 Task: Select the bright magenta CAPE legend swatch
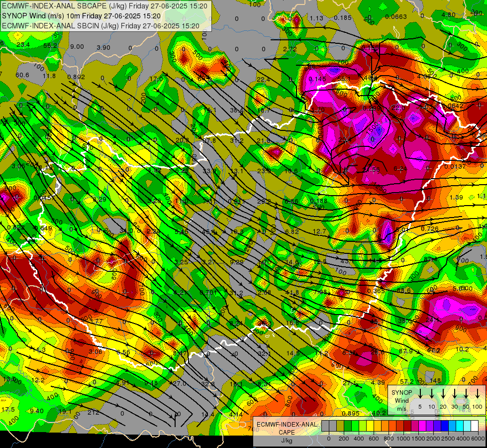[x=422, y=426]
